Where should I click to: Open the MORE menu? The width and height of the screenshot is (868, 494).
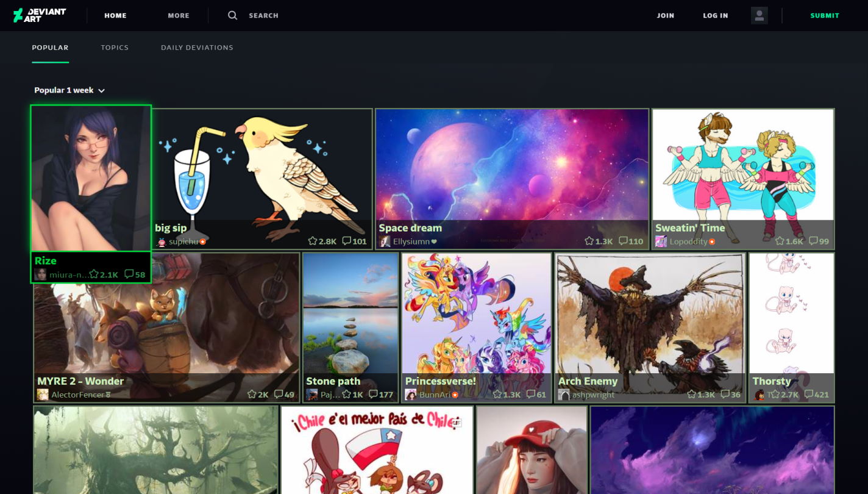179,15
